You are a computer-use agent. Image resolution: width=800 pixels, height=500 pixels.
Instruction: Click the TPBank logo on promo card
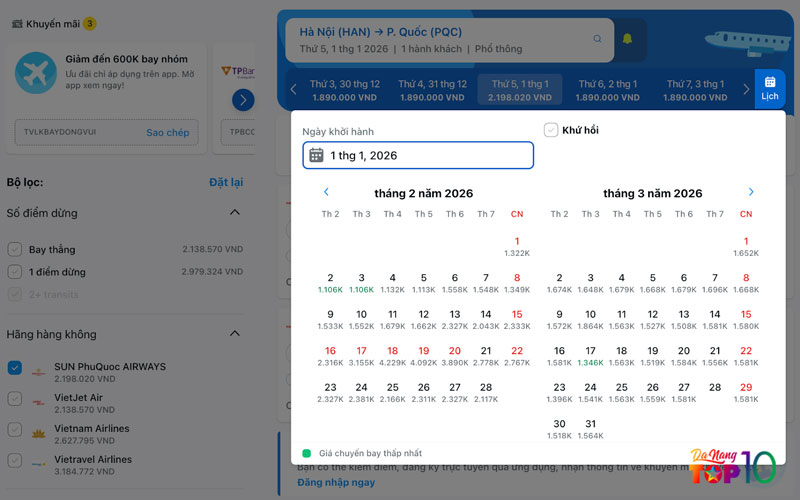tap(238, 71)
